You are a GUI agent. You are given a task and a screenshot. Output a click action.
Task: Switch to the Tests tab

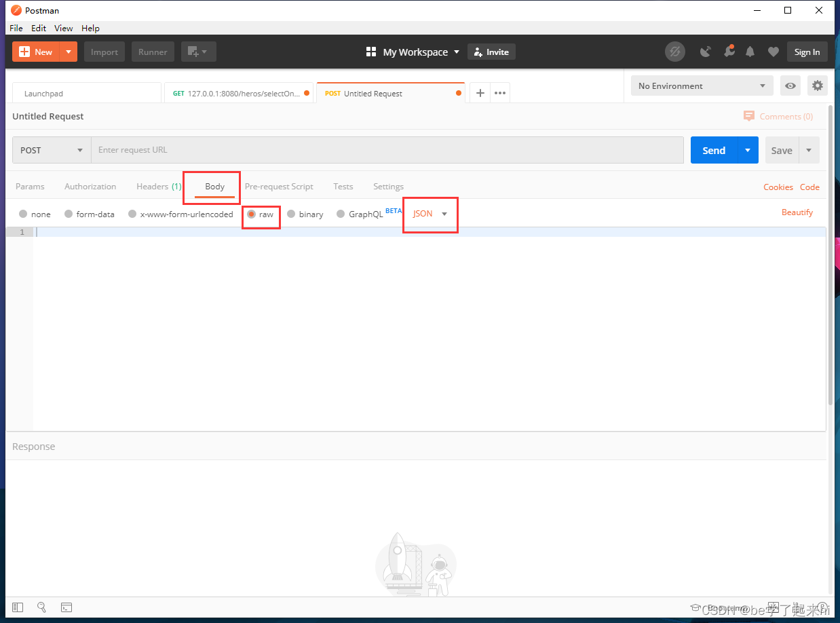[343, 187]
